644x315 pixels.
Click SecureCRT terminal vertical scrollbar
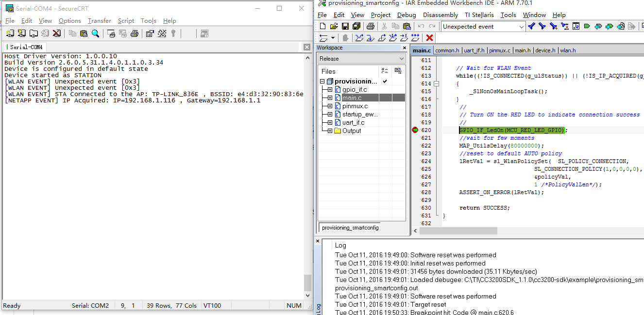pos(307,178)
